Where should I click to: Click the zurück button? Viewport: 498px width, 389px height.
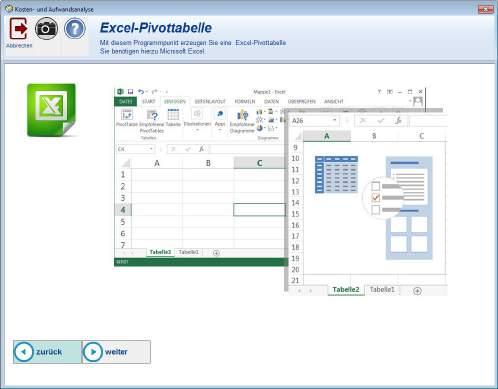pos(47,352)
